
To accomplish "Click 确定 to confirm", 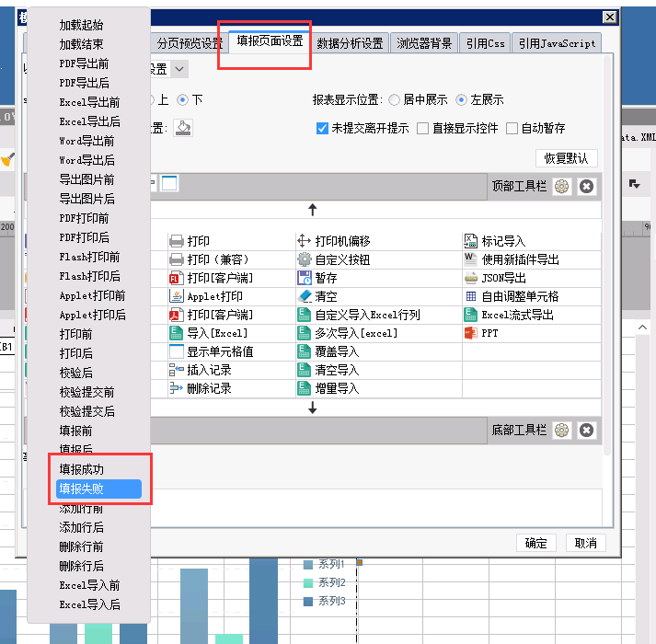I will (535, 543).
